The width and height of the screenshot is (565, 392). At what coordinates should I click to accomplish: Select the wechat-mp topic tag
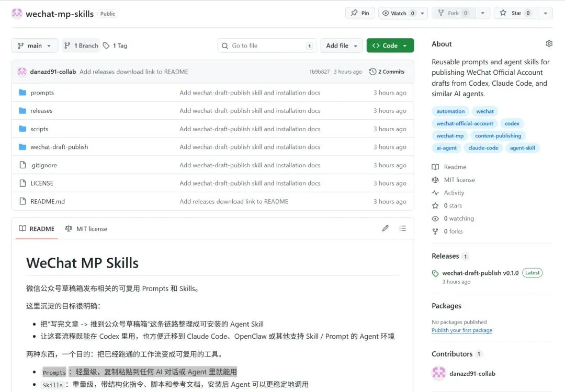click(450, 136)
